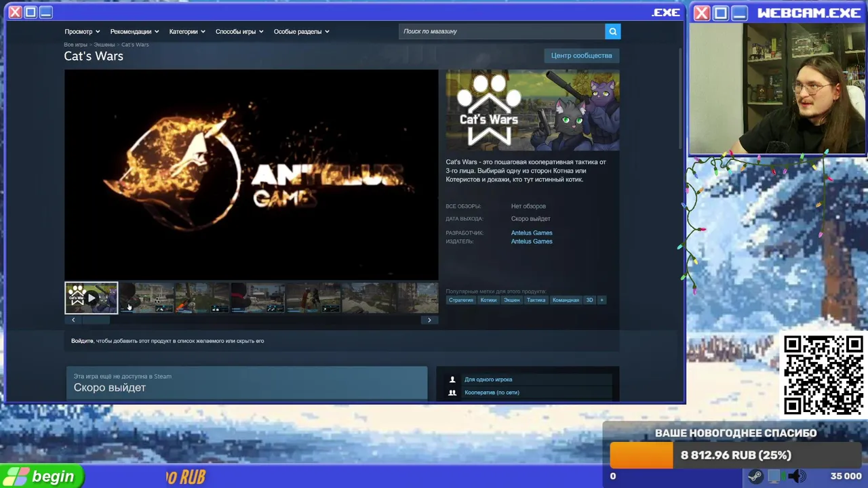Click the Войдите sign-in link
The height and width of the screenshot is (488, 868).
pyautogui.click(x=82, y=341)
